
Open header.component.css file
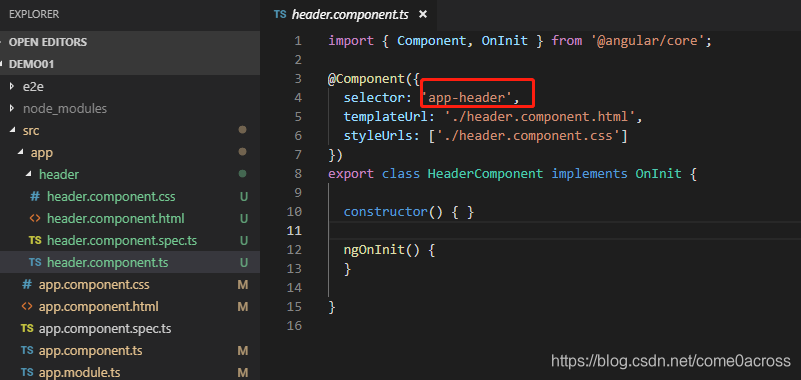[x=111, y=197]
